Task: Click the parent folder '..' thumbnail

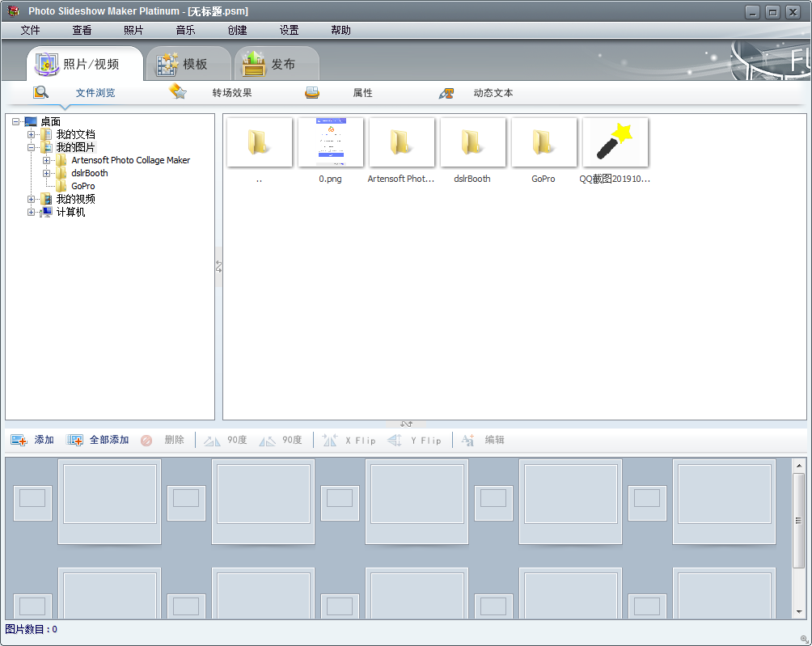Action: [260, 142]
